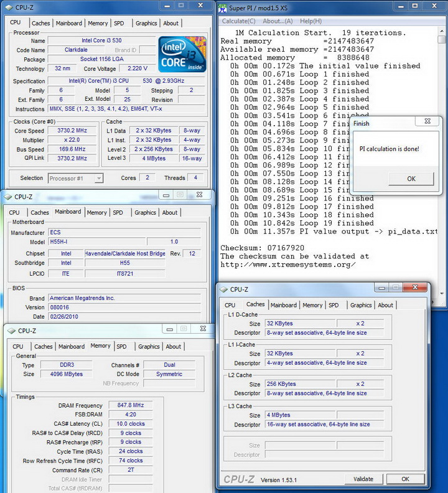The image size is (448, 493).
Task: Click the Super PI scrollbar up arrow
Action: click(x=442, y=31)
